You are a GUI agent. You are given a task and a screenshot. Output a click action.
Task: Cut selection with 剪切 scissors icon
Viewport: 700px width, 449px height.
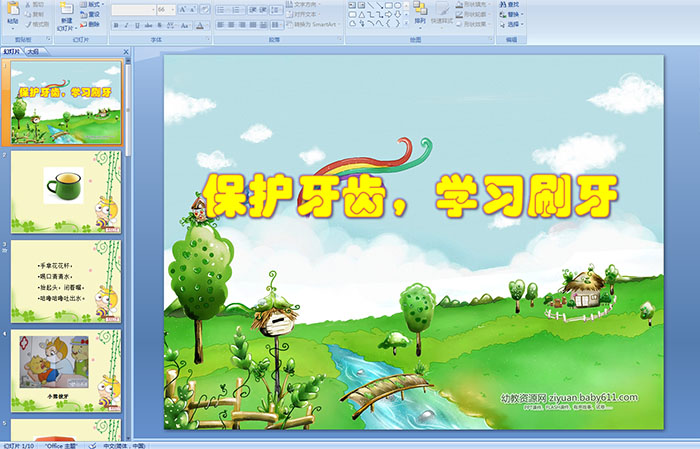point(35,4)
